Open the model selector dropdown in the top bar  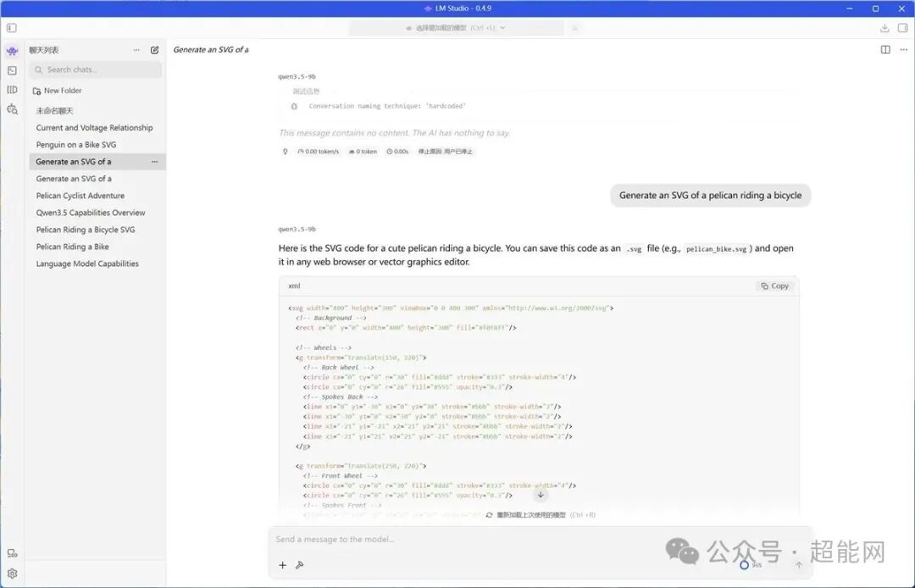(x=457, y=28)
